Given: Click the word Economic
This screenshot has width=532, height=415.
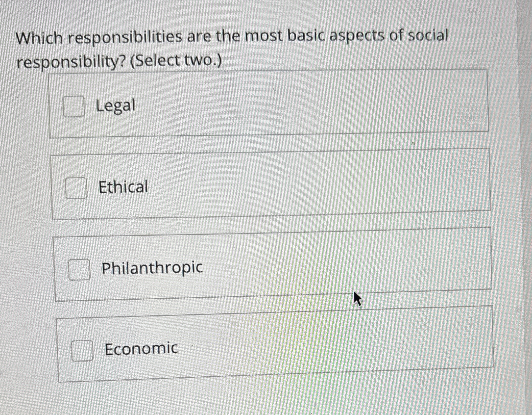Looking at the screenshot, I should coord(140,349).
